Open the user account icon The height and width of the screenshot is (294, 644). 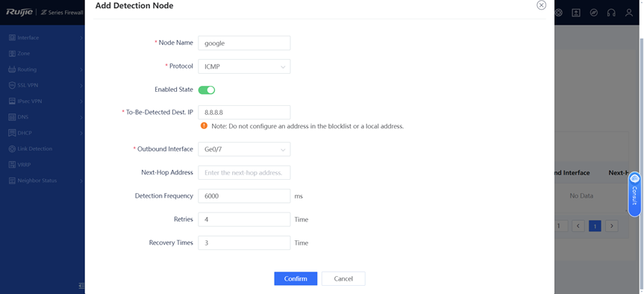click(x=629, y=13)
